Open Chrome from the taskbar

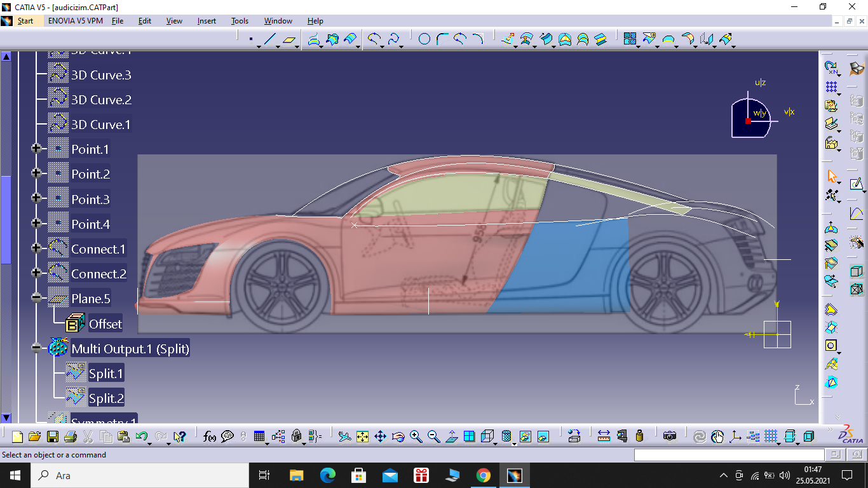[x=484, y=475]
